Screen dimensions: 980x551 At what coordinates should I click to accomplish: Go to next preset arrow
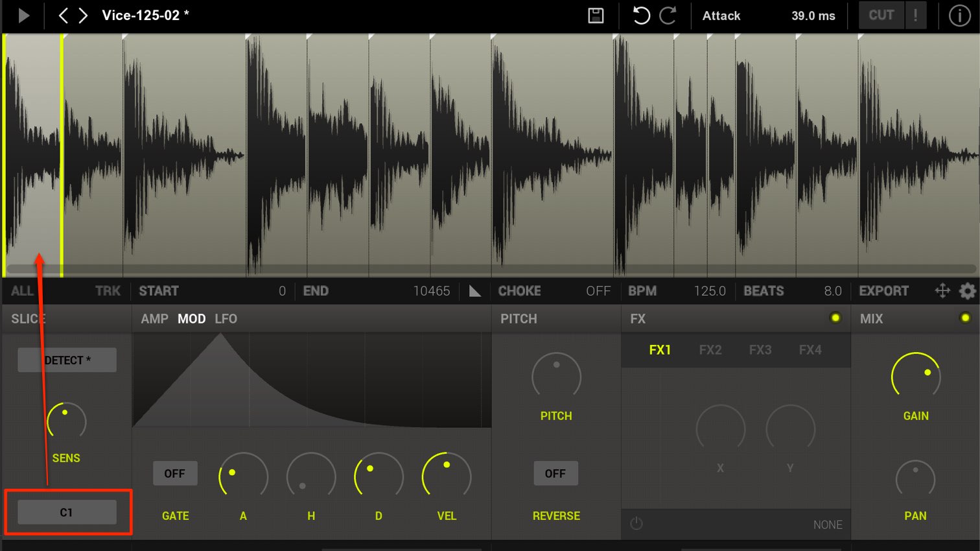click(x=83, y=16)
